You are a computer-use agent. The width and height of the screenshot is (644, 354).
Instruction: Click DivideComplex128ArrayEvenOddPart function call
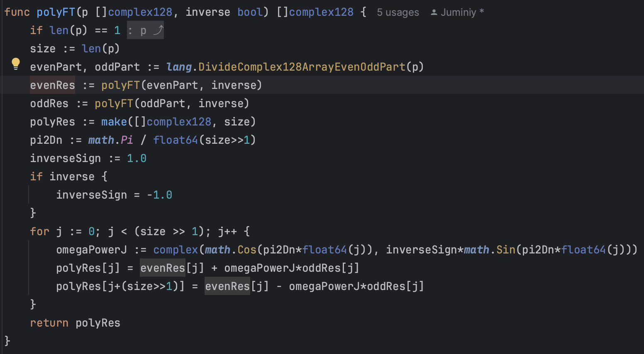tap(302, 67)
